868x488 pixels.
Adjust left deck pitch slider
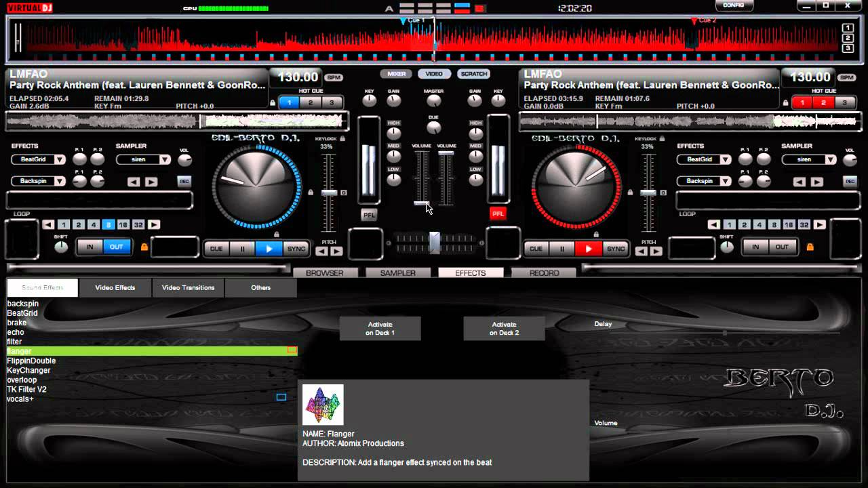coord(329,193)
